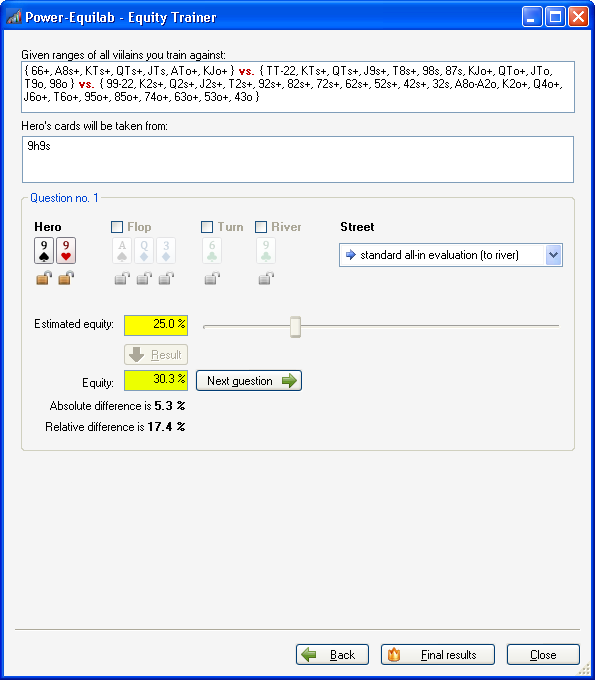Go Back with the green arrow button
This screenshot has width=595, height=680.
(332, 654)
